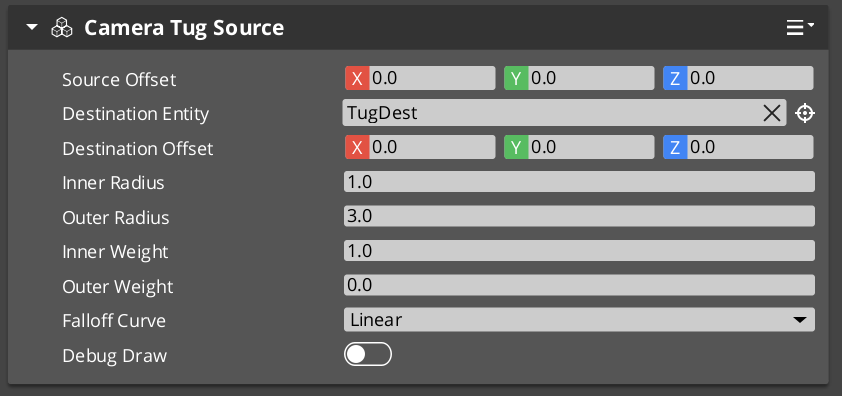Edit the Source Offset Y value
The width and height of the screenshot is (842, 396).
[591, 78]
